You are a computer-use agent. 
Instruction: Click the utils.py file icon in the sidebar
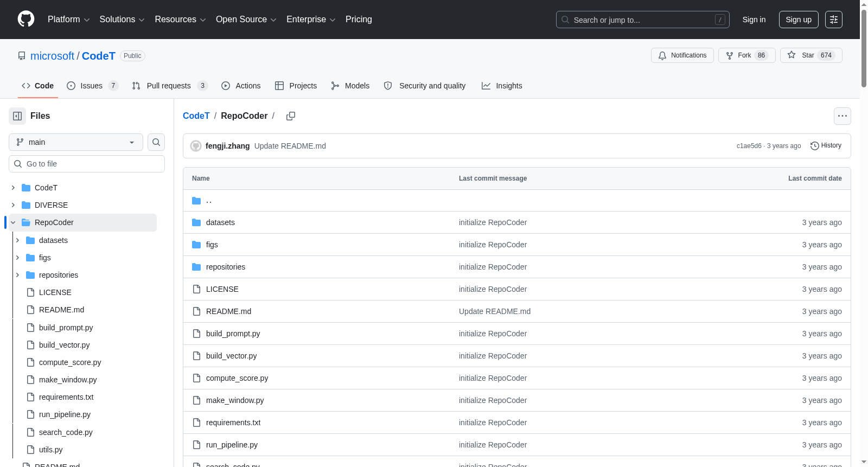[x=31, y=450]
